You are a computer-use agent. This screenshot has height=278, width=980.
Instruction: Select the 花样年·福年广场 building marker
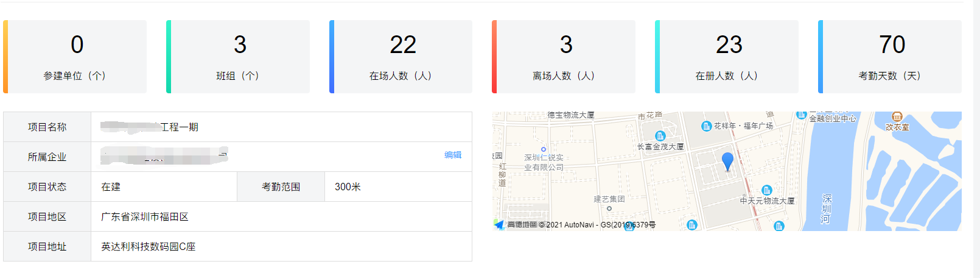(706, 126)
